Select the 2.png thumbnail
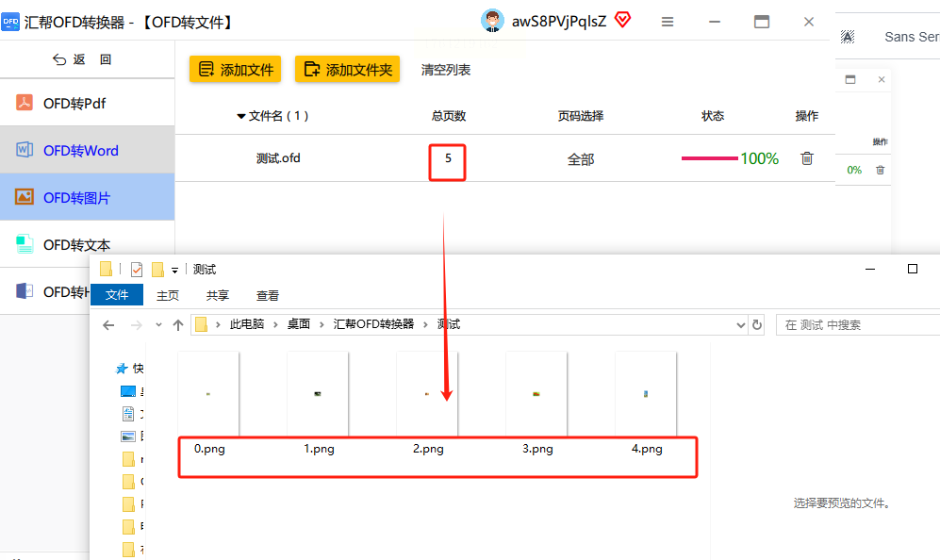940x560 pixels. pyautogui.click(x=427, y=394)
